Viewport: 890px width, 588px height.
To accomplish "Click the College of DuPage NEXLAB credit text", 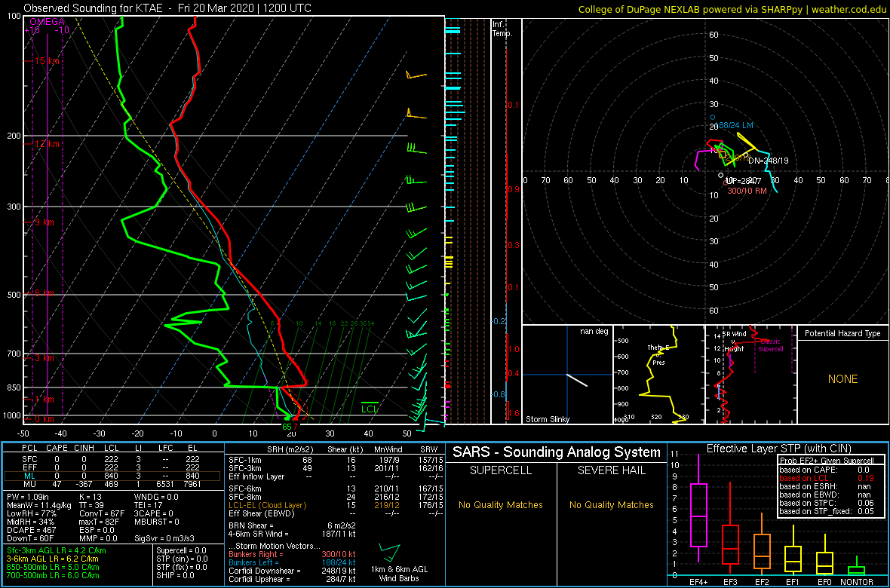I will (731, 9).
